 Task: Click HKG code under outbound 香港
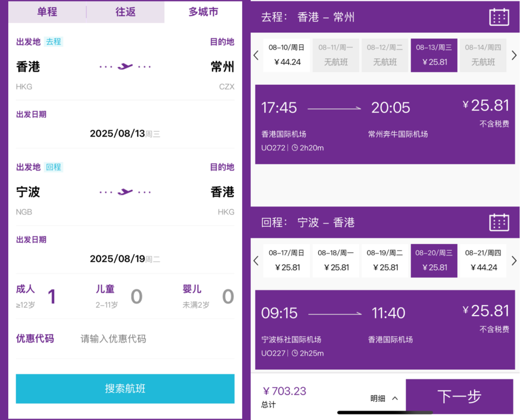[24, 87]
